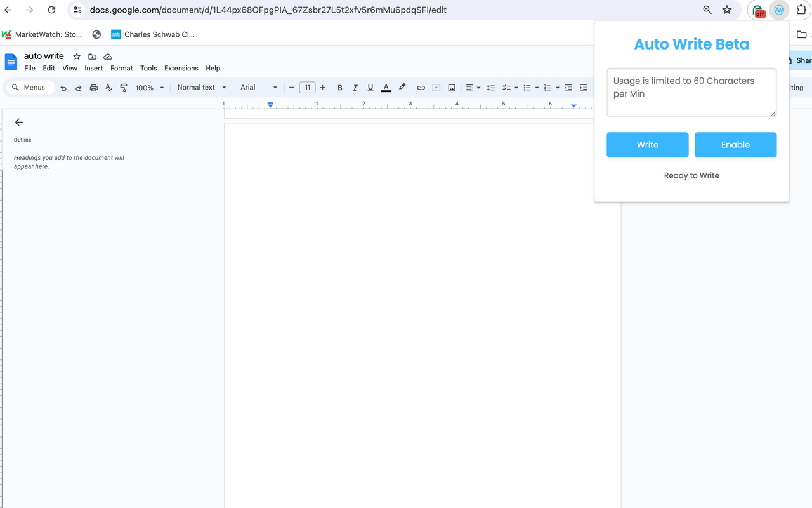812x508 pixels.
Task: Open the Format menu
Action: coord(121,68)
